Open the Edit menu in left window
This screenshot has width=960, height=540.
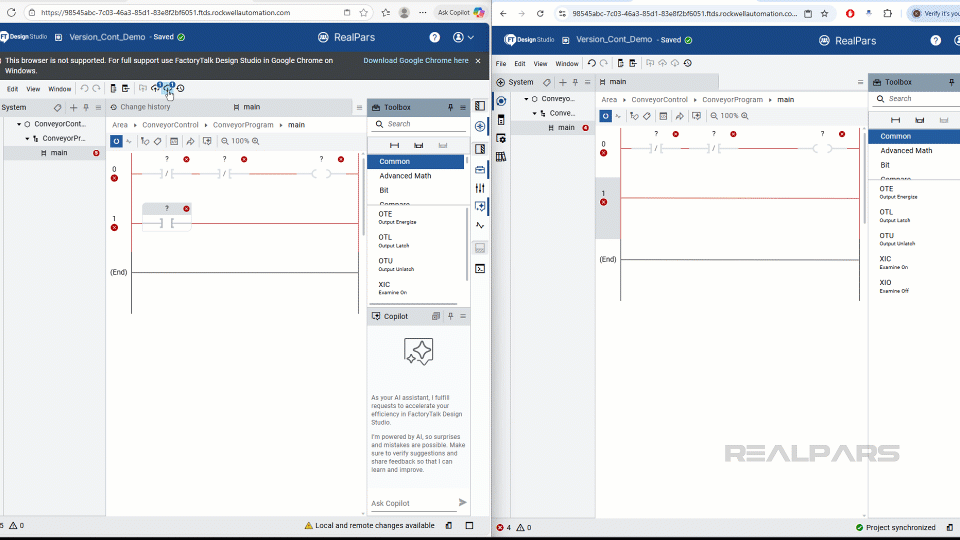(12, 89)
